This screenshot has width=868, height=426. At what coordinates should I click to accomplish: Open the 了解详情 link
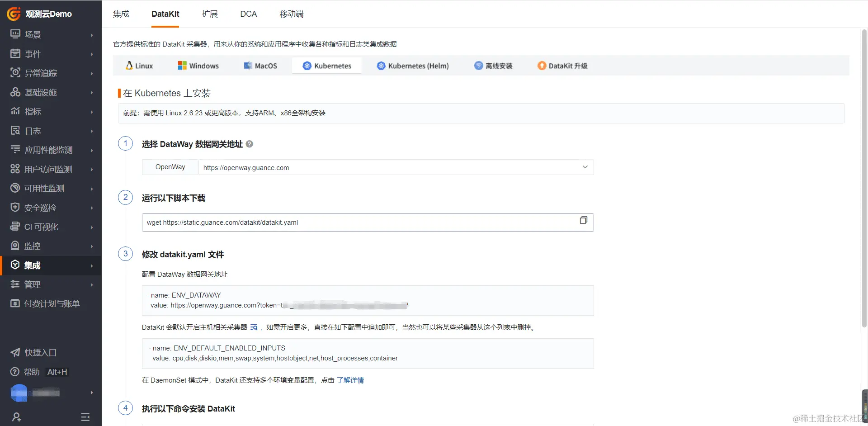coord(350,380)
